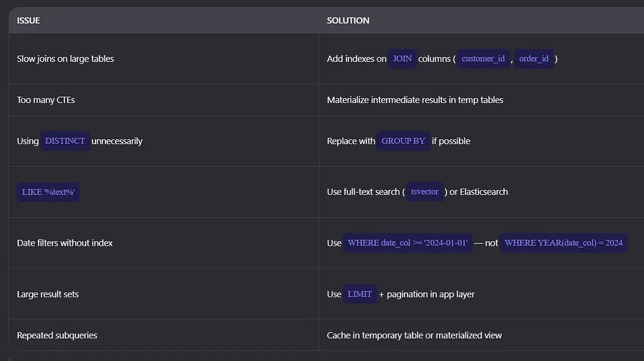644x361 pixels.
Task: Select the 'Repeated subqueries' cell
Action: 57,335
